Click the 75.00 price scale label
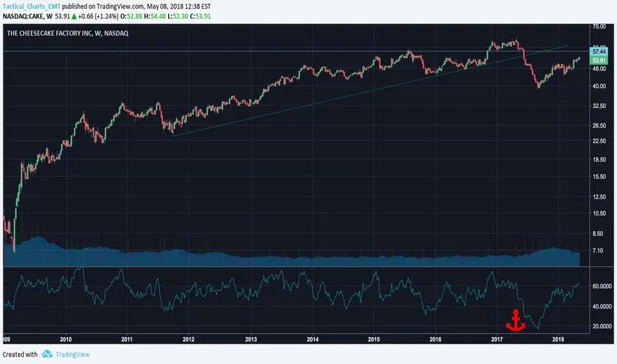This screenshot has width=617, height=364. [x=599, y=26]
